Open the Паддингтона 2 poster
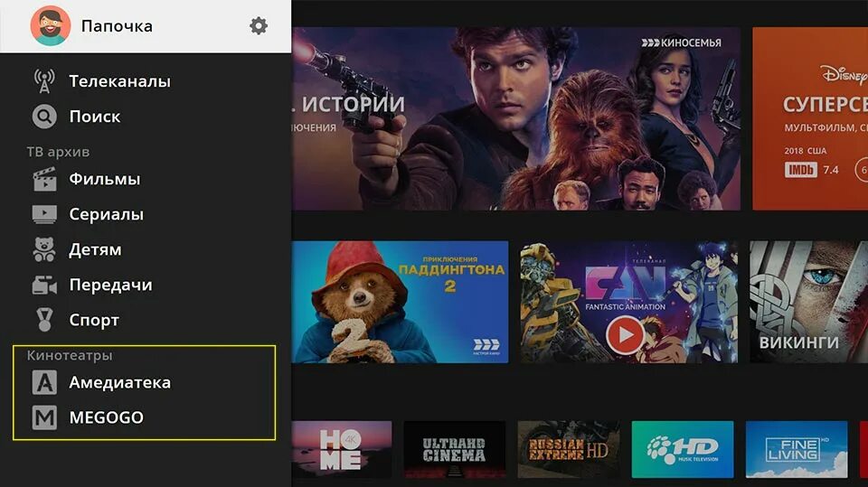 pyautogui.click(x=400, y=302)
